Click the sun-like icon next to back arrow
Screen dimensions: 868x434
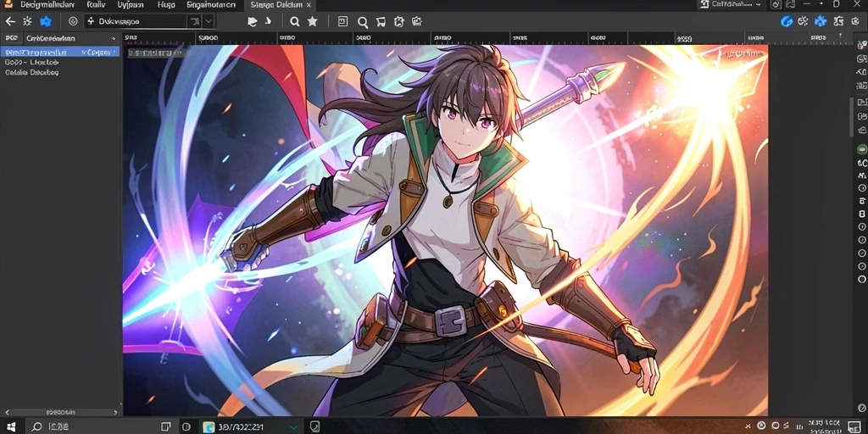[x=27, y=21]
